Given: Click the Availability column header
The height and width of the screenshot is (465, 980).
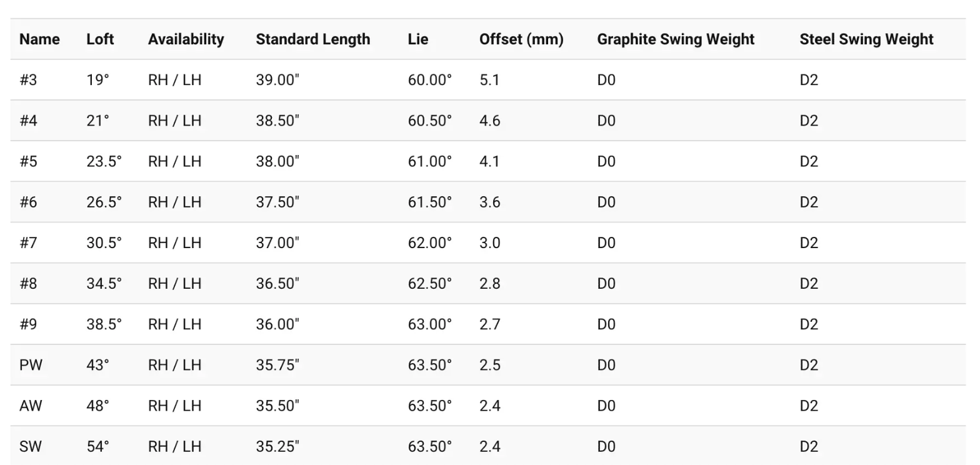Looking at the screenshot, I should pyautogui.click(x=186, y=39).
